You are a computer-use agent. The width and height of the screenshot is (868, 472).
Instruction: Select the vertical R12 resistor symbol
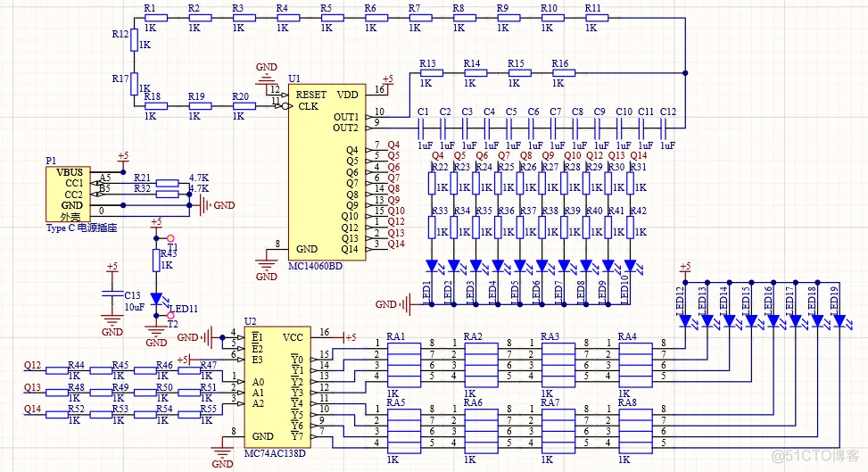coord(134,40)
